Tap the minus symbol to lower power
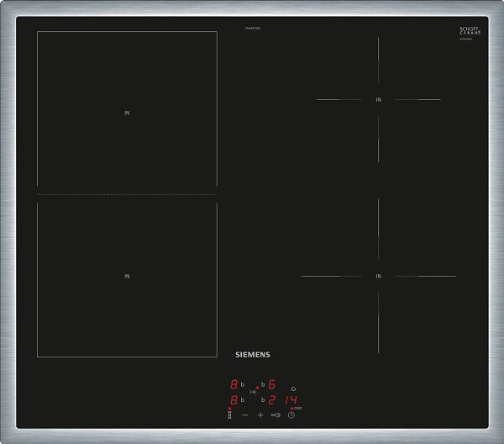This screenshot has width=504, height=444. click(245, 415)
